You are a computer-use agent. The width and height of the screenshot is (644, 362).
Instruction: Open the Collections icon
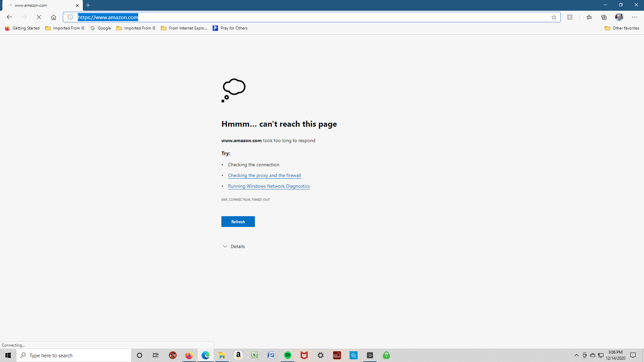[604, 17]
